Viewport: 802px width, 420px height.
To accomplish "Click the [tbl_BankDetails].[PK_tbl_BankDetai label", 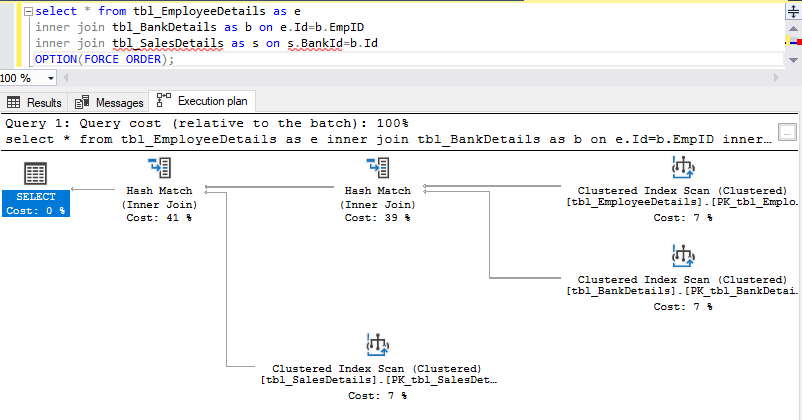I will pos(682,291).
